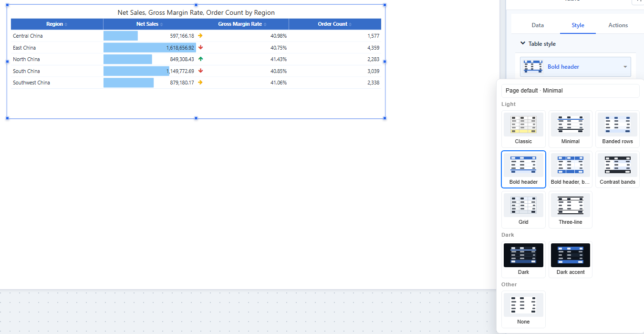Click the orange arrow in Southwest China row
Image resolution: width=644 pixels, height=334 pixels.
[x=200, y=83]
